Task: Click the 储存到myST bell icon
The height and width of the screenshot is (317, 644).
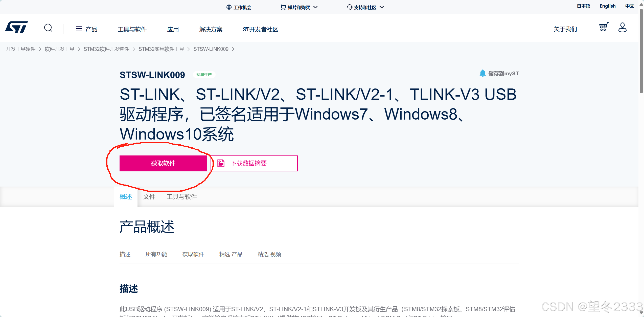Action: [482, 73]
